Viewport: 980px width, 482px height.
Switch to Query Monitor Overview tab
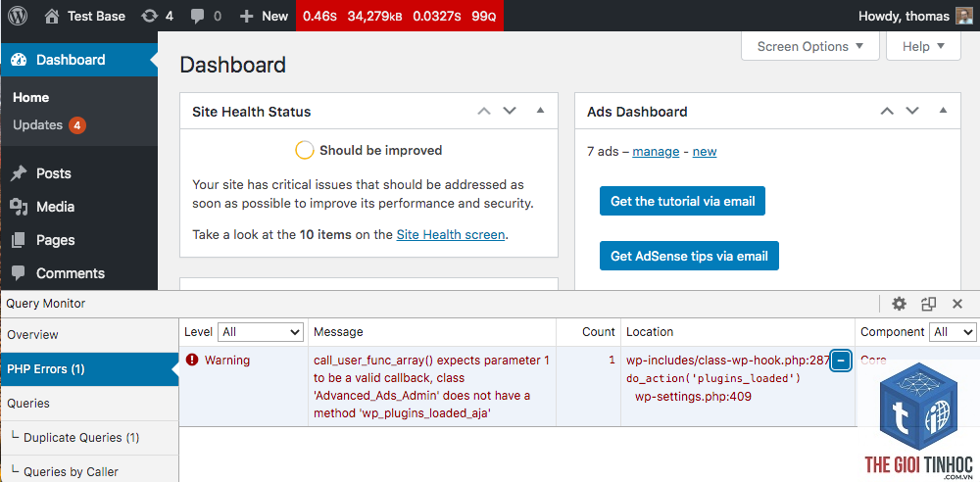(89, 334)
